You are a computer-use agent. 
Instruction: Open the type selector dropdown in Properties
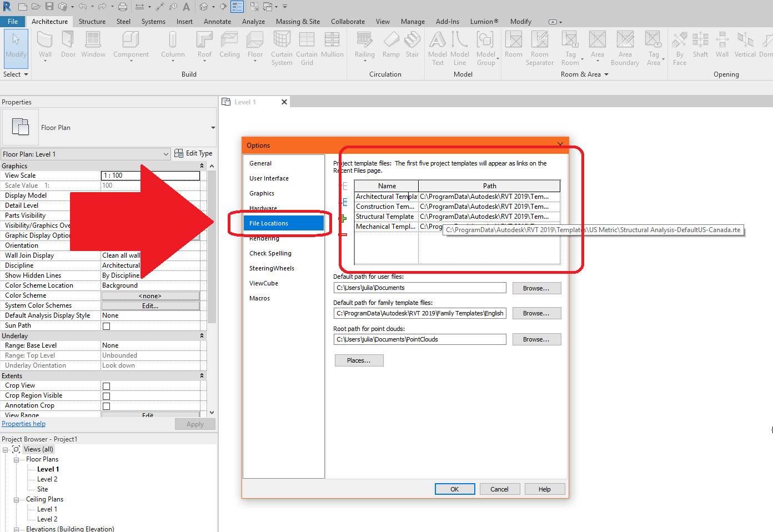point(166,154)
